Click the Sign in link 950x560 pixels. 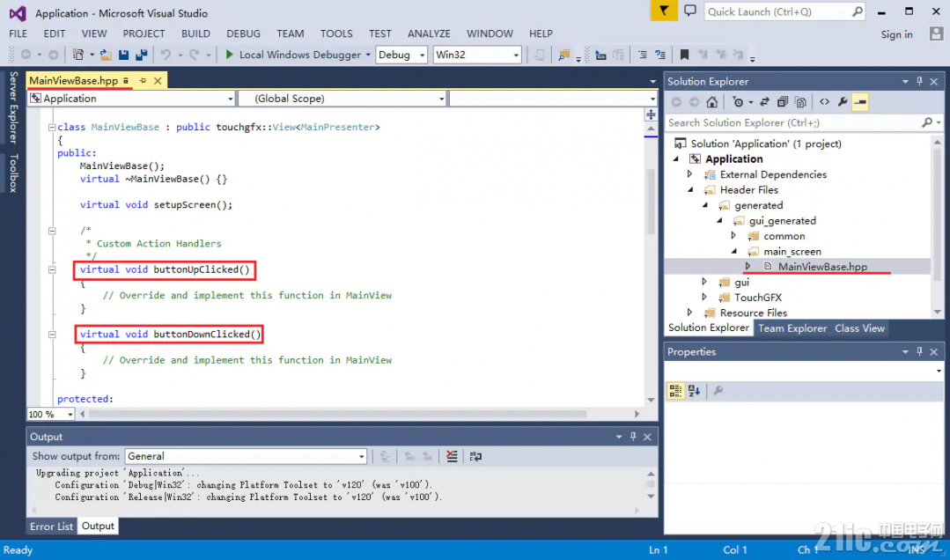(896, 34)
